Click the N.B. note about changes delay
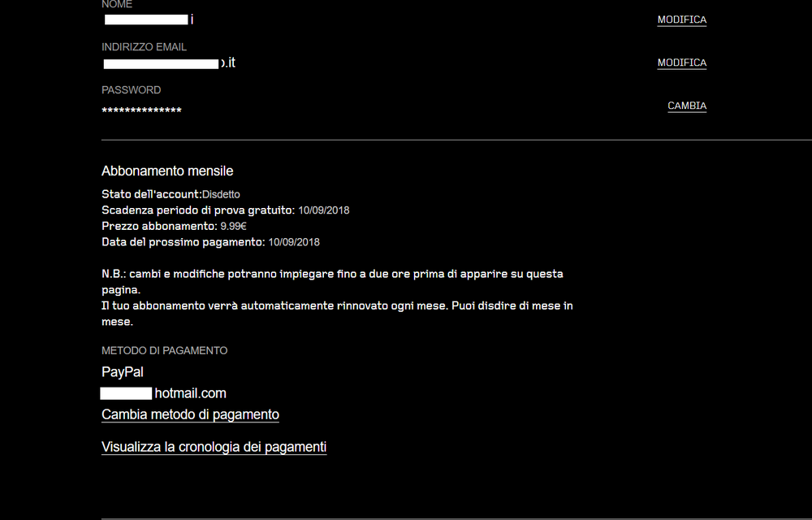This screenshot has height=520, width=812. click(x=332, y=282)
